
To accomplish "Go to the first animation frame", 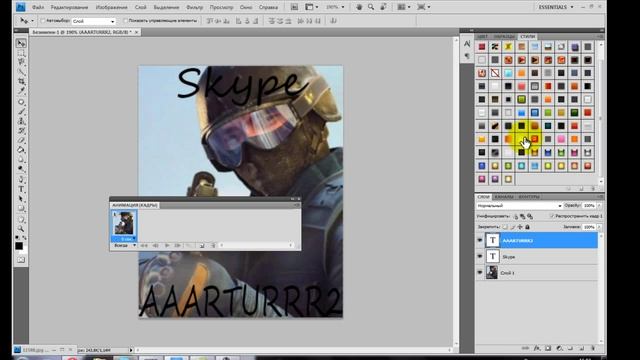I will click(144, 245).
